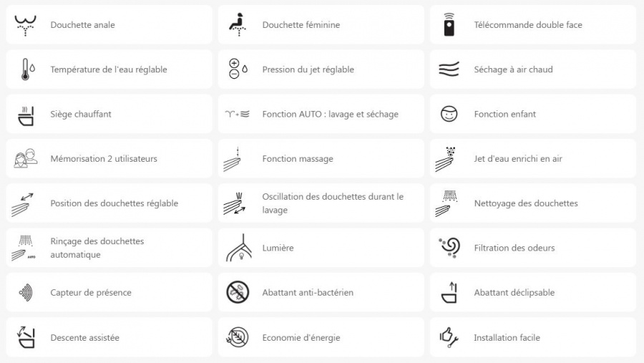Click the smiling child function icon
The width and height of the screenshot is (644, 363).
(x=449, y=114)
